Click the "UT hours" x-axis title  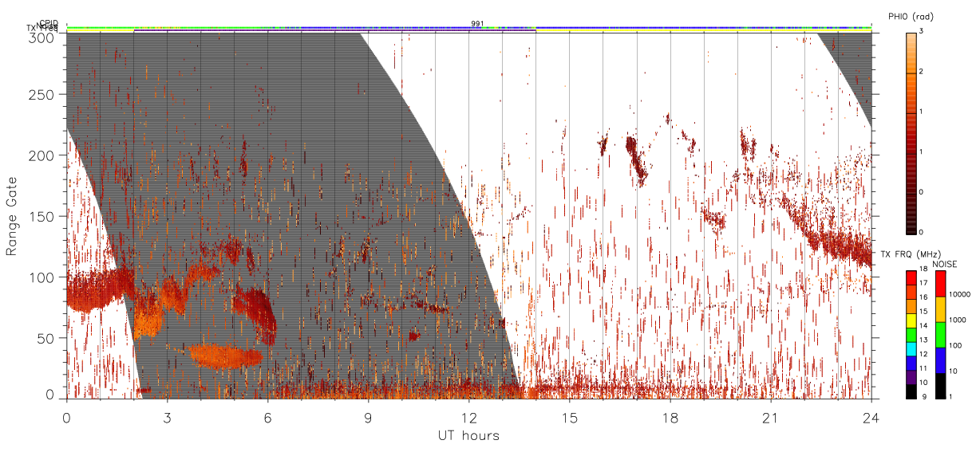click(x=468, y=436)
